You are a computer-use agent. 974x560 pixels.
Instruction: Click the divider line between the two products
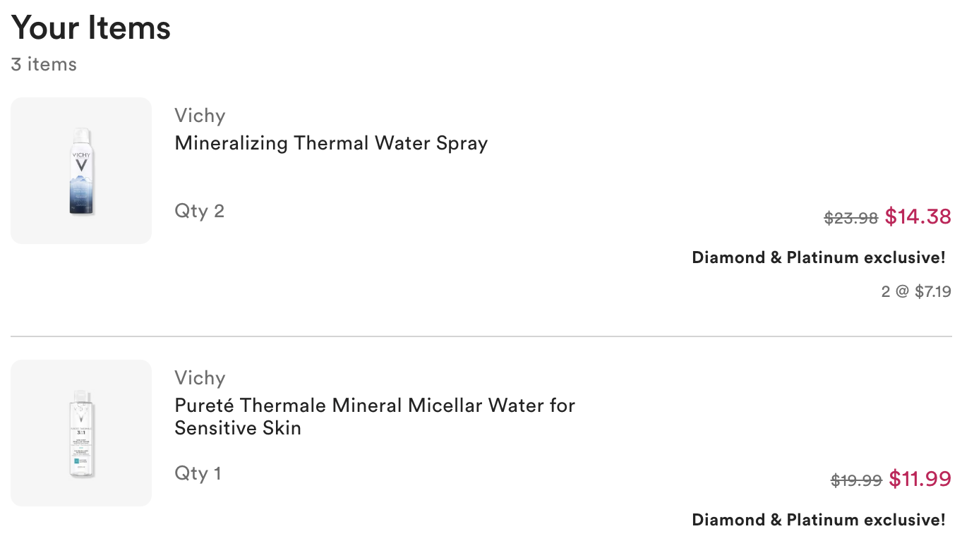pos(481,336)
